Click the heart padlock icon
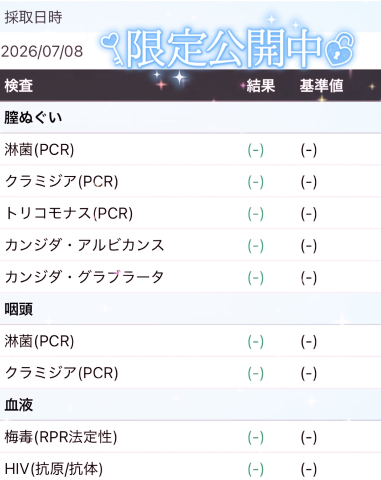The width and height of the screenshot is (381, 480). 339,49
